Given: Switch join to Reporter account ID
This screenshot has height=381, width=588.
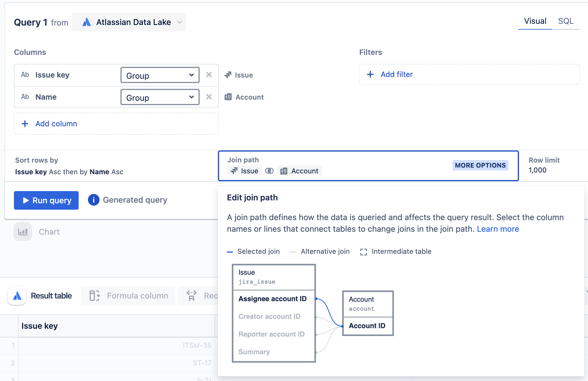Looking at the screenshot, I should (272, 334).
